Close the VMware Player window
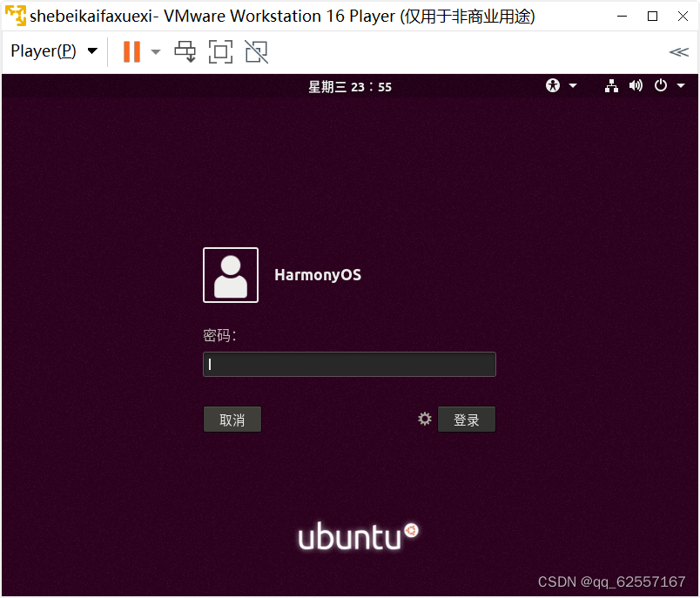 pos(683,16)
